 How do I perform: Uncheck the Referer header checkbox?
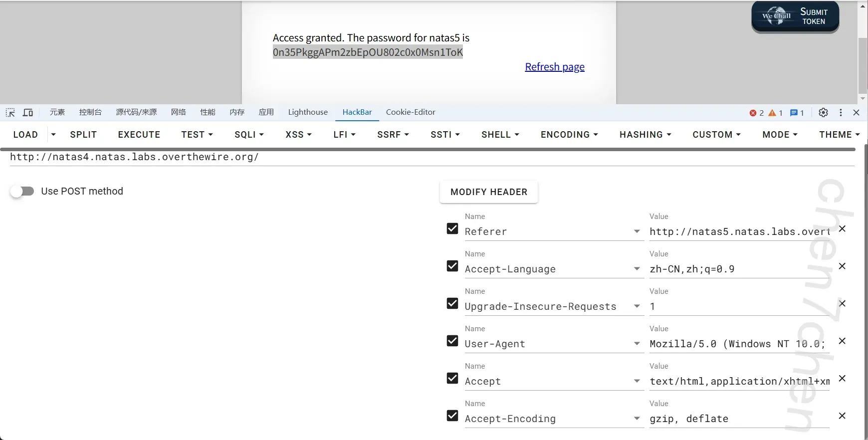(x=452, y=228)
